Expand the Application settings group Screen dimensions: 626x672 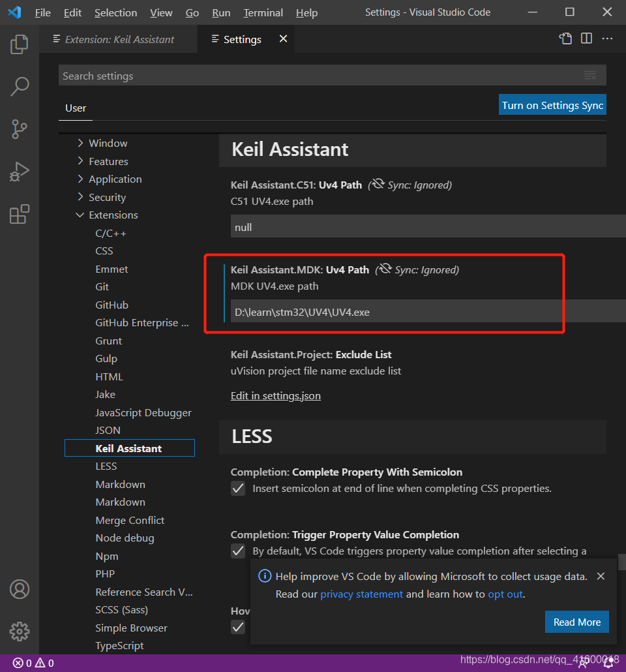(80, 179)
